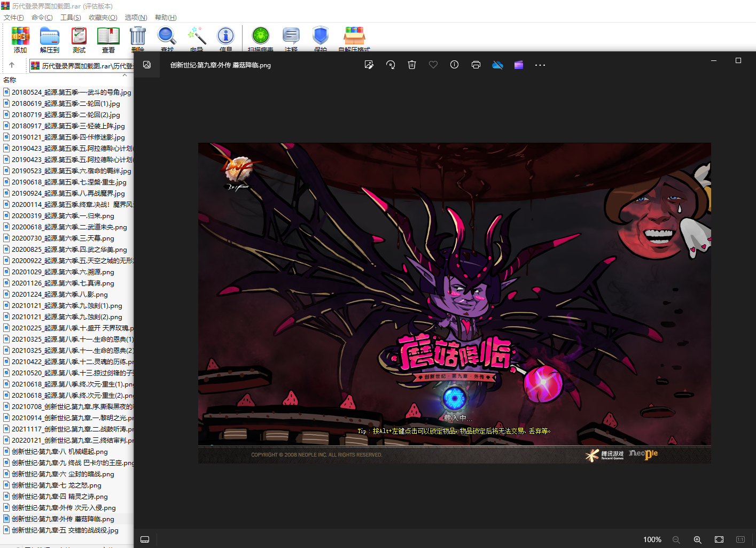Screen dimensions: 756x548
Task: Zoom in using the plus magnifier icon
Action: pyautogui.click(x=697, y=539)
